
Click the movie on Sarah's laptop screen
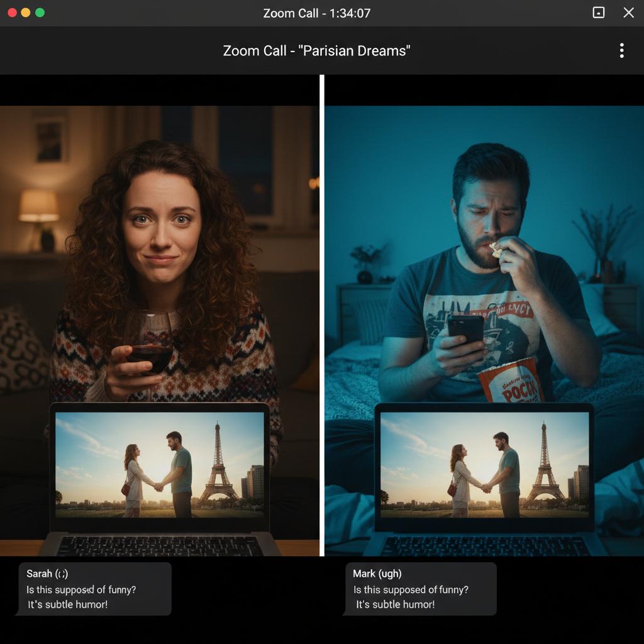coord(160,465)
